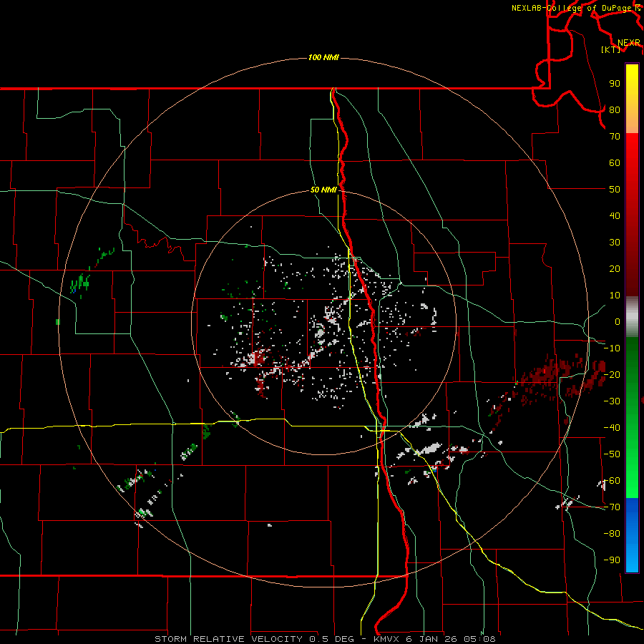The image size is (644, 644).
Task: Click STORM RELATIVE VELOCITY in the caption
Action: click(230, 639)
